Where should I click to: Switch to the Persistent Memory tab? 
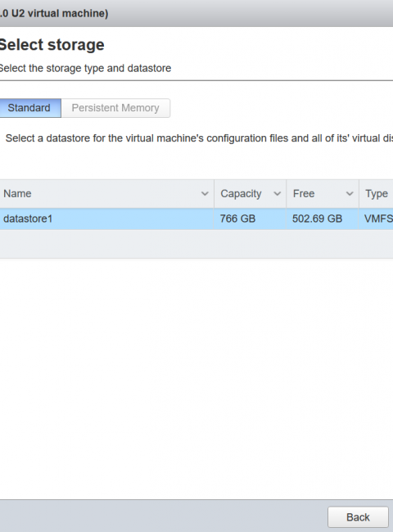[x=115, y=108]
